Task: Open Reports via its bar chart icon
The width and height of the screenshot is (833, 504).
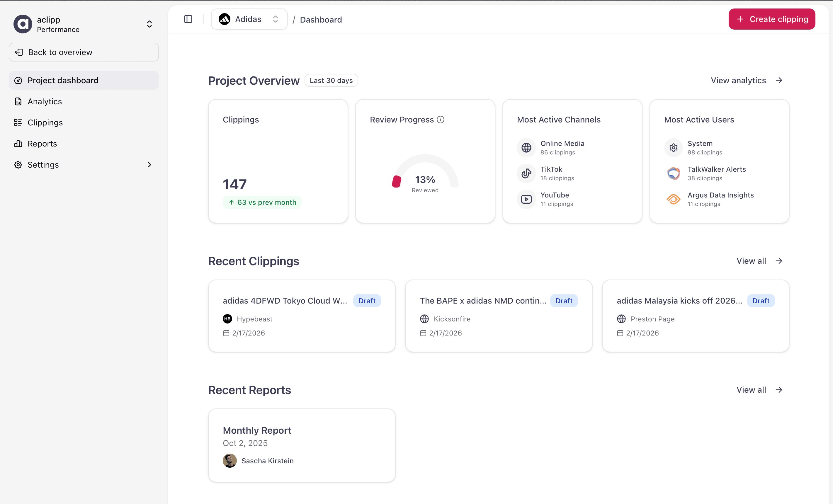Action: pyautogui.click(x=18, y=144)
